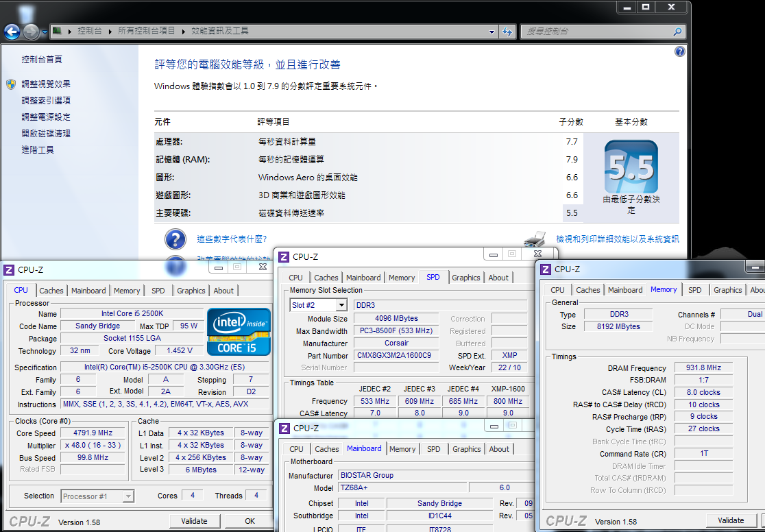This screenshot has width=765, height=532.
Task: Click the TZ68A+ motherboard model field
Action: pos(402,487)
